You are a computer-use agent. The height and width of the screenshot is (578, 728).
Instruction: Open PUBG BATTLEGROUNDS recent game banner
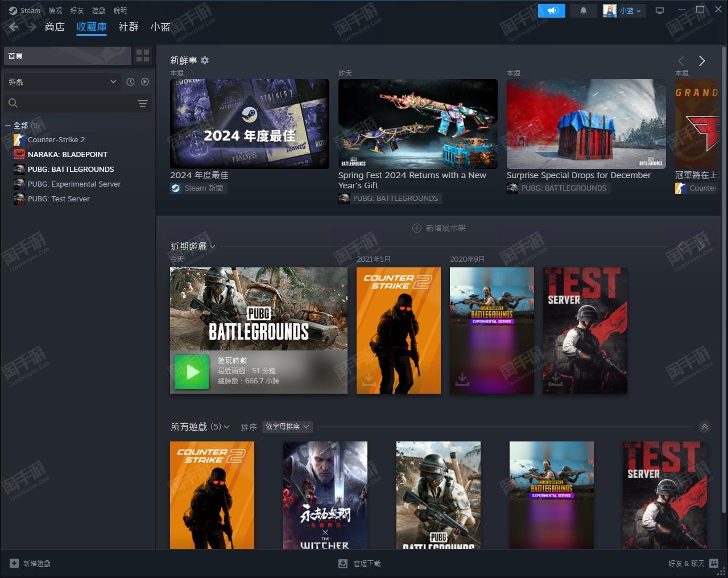tap(259, 309)
